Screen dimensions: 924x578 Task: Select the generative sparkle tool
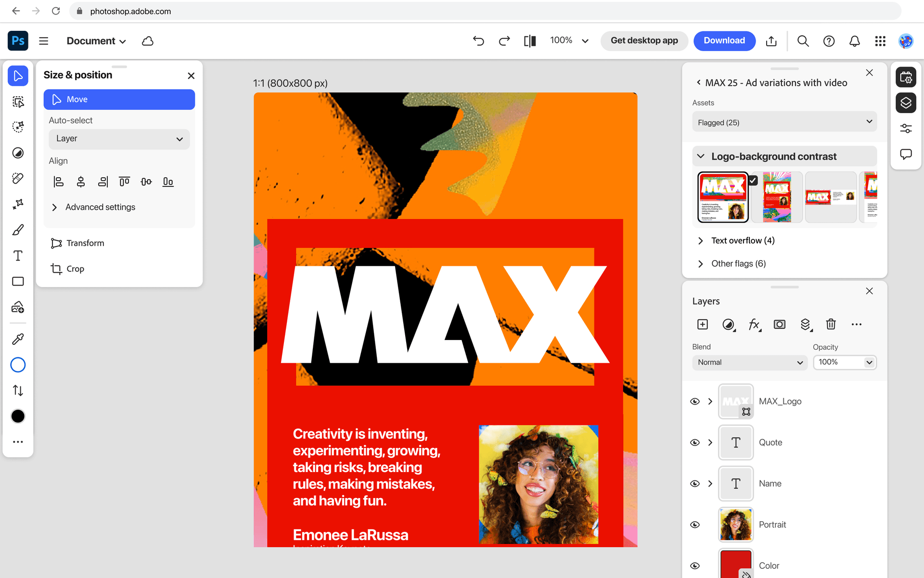click(18, 204)
